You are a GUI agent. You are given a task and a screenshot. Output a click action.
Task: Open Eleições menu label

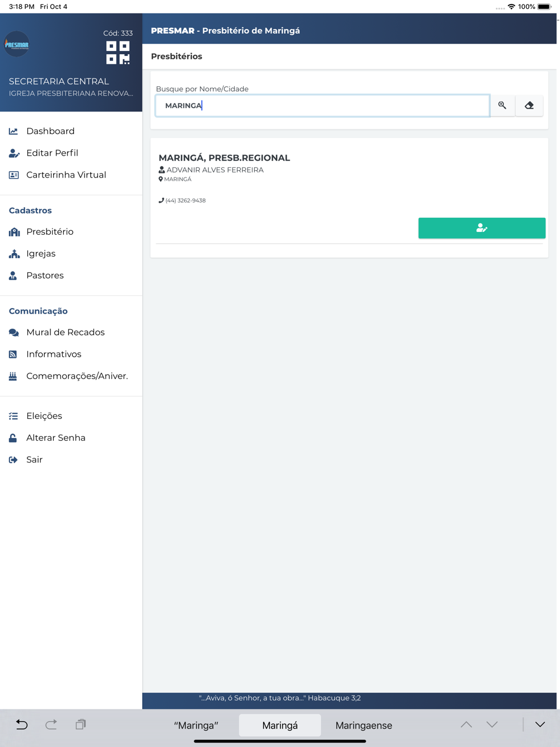click(x=44, y=416)
